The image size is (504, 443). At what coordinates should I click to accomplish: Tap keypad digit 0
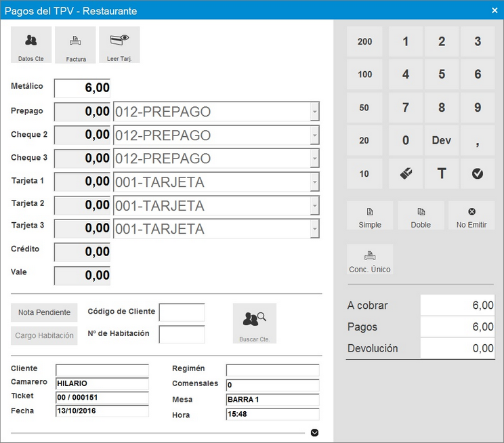(x=406, y=140)
